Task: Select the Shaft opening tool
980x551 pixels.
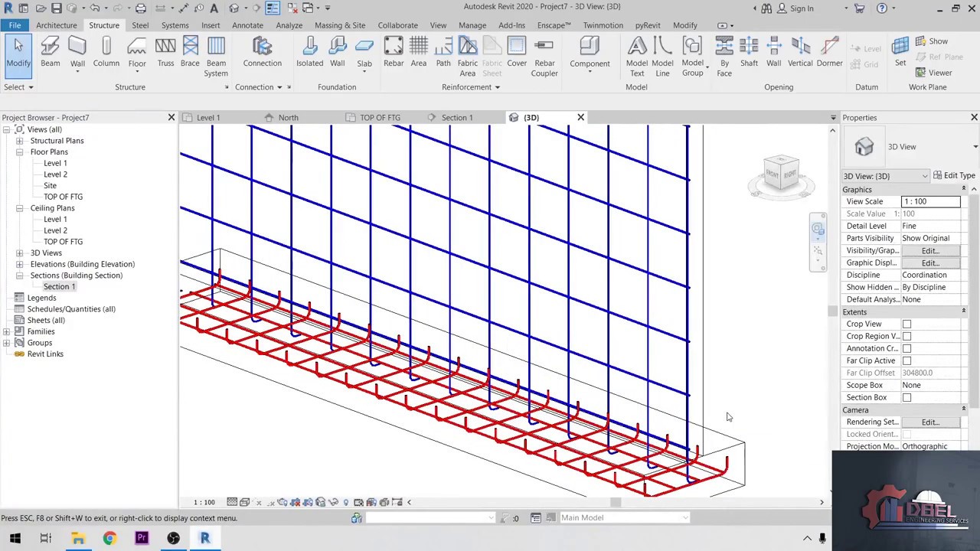Action: (749, 54)
